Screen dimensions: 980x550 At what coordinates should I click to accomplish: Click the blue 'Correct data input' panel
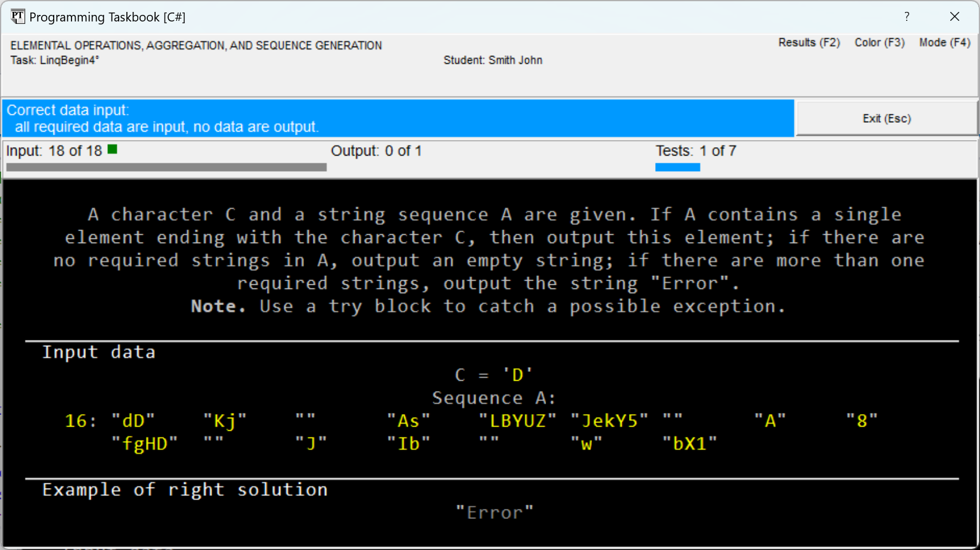tap(398, 119)
